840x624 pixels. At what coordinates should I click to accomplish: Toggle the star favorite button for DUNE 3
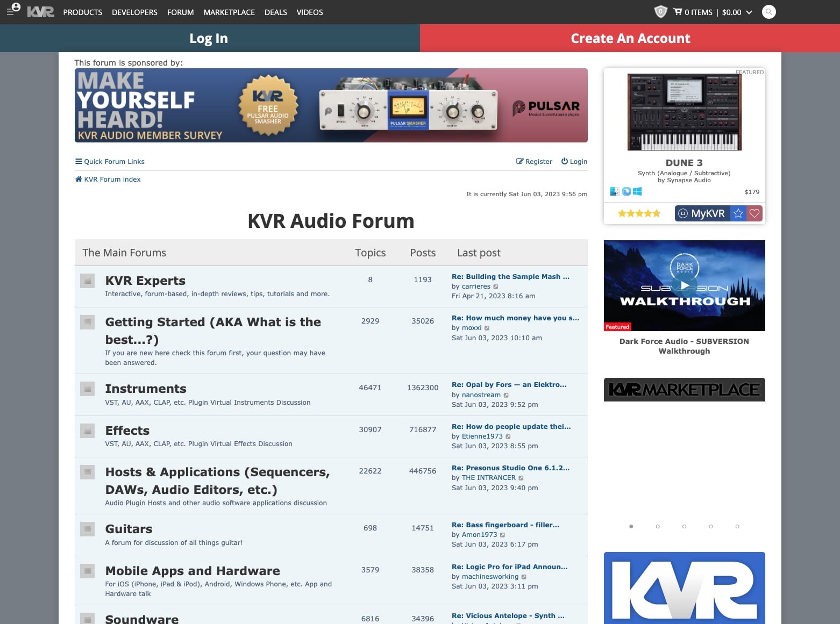click(738, 213)
